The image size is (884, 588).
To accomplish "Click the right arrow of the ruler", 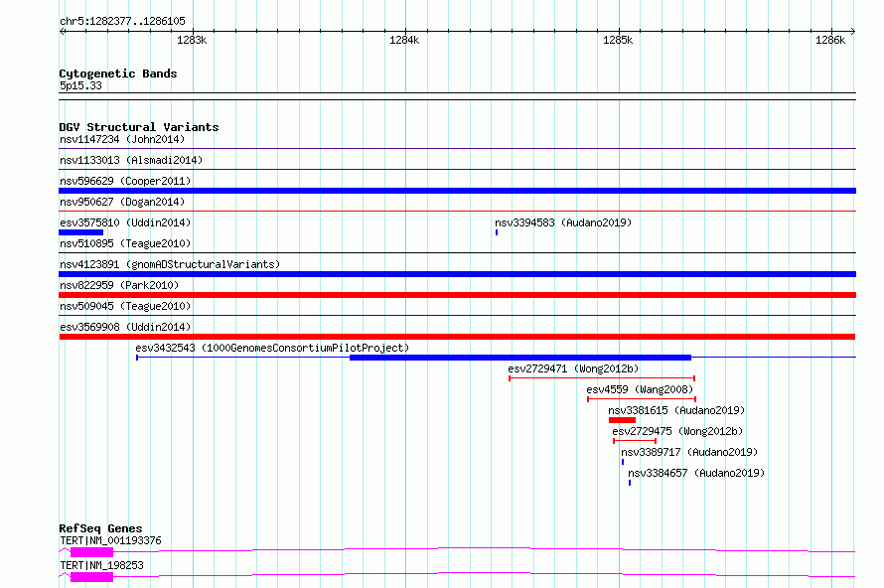I will 852,31.
